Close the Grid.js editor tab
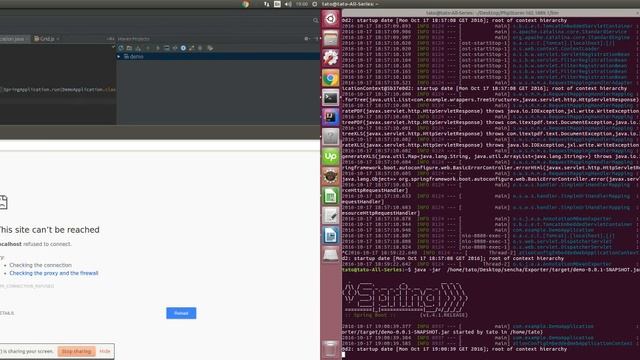This screenshot has height=360, width=640. pos(58,39)
